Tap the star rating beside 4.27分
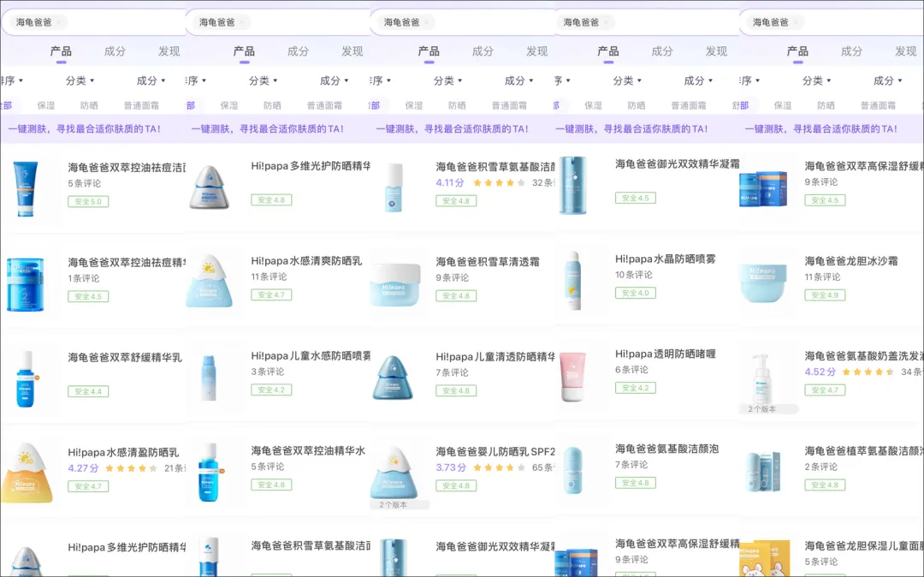 tap(131, 468)
